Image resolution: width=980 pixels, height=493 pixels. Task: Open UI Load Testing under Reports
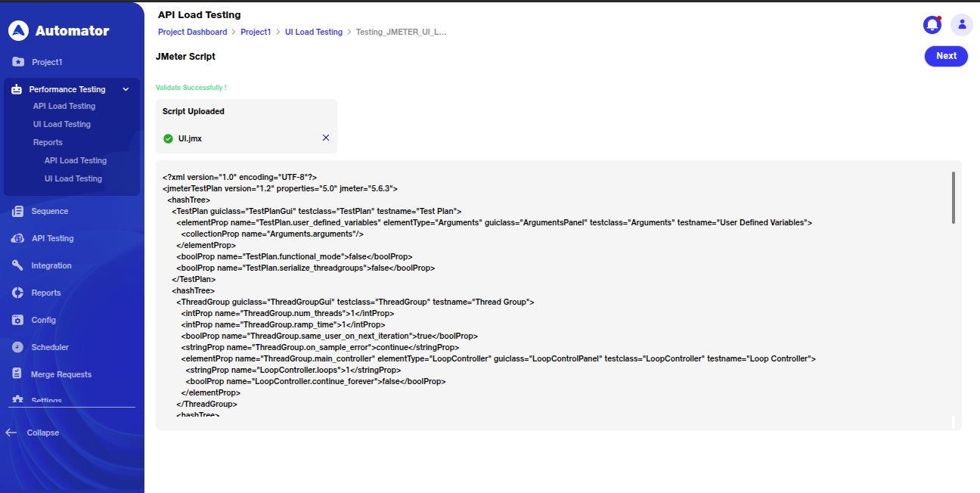point(73,179)
